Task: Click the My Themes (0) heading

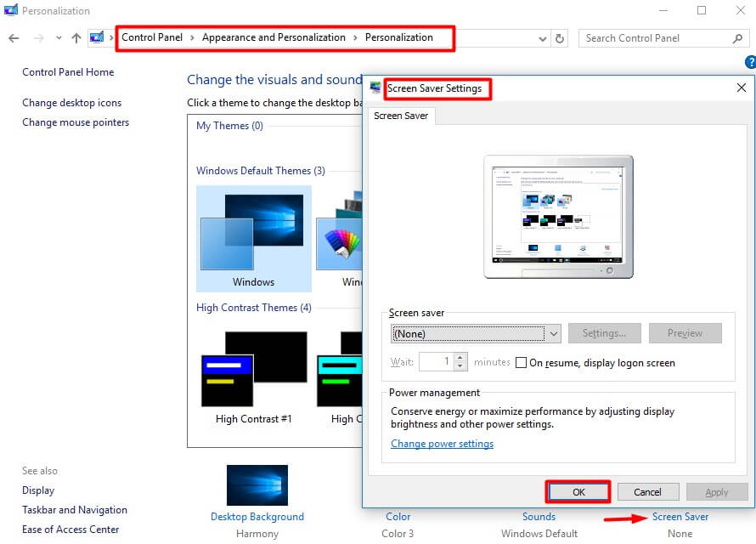Action: click(x=229, y=126)
